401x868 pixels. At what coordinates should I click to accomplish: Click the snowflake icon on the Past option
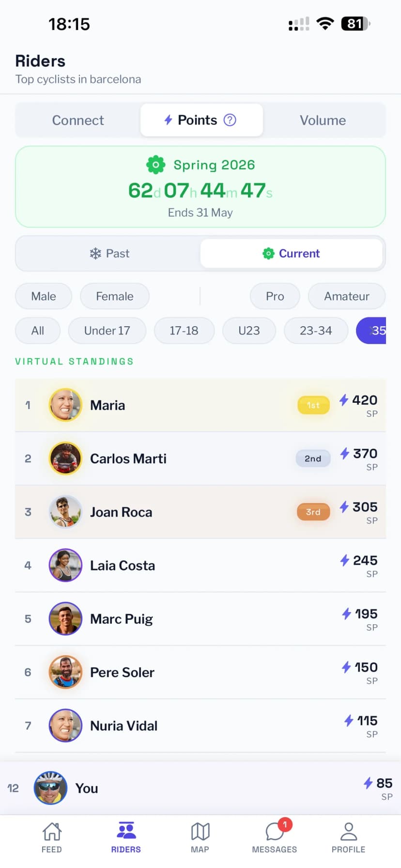[95, 253]
